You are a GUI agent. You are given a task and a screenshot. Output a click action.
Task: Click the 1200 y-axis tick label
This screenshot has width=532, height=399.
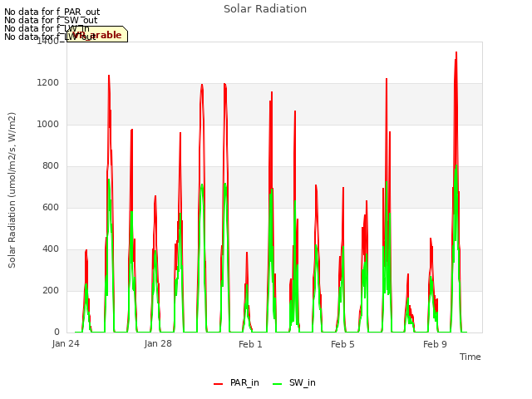[x=48, y=83]
